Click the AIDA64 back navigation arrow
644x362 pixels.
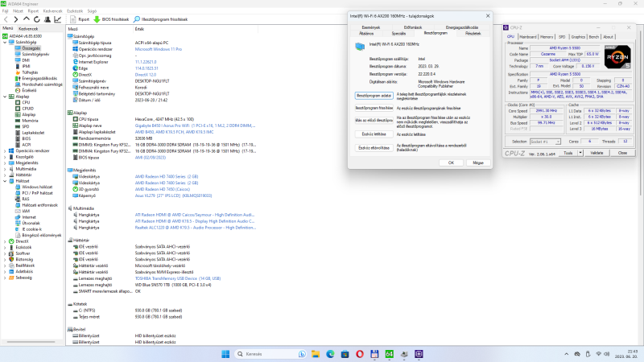coord(6,19)
